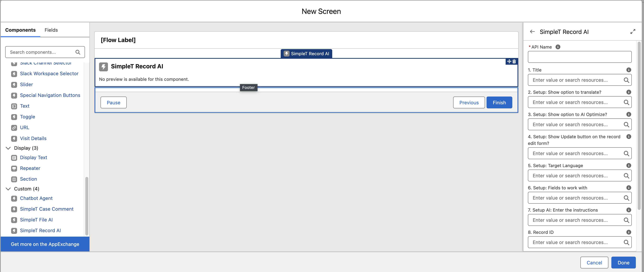Open resource search for Target Language field
Screen dimensions: 644x272
coord(626,176)
